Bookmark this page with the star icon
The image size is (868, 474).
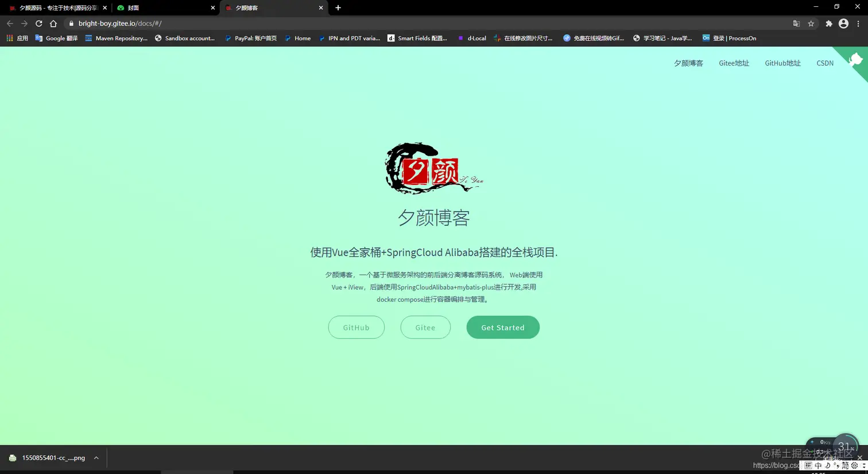point(811,23)
